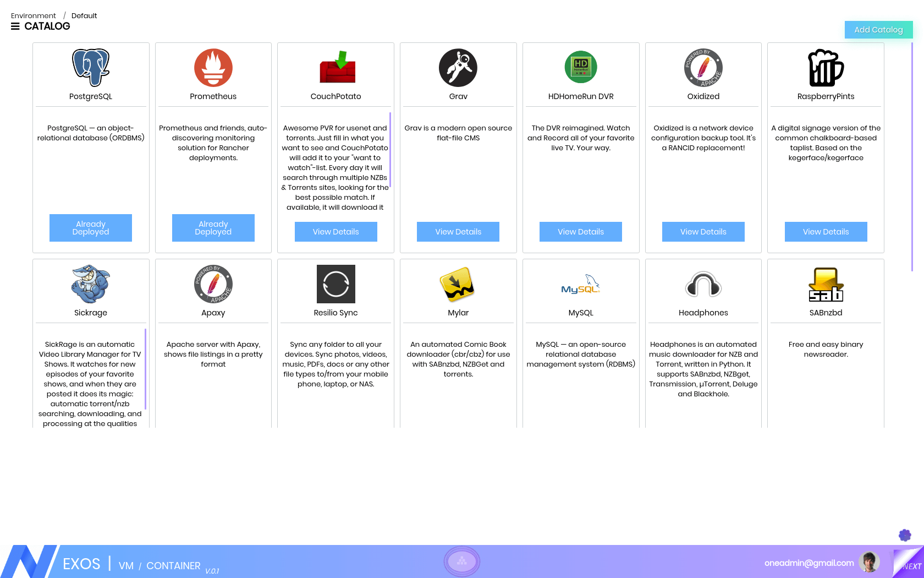This screenshot has height=578, width=924.
Task: Click the RaspberryPints beer mug icon
Action: tap(826, 68)
